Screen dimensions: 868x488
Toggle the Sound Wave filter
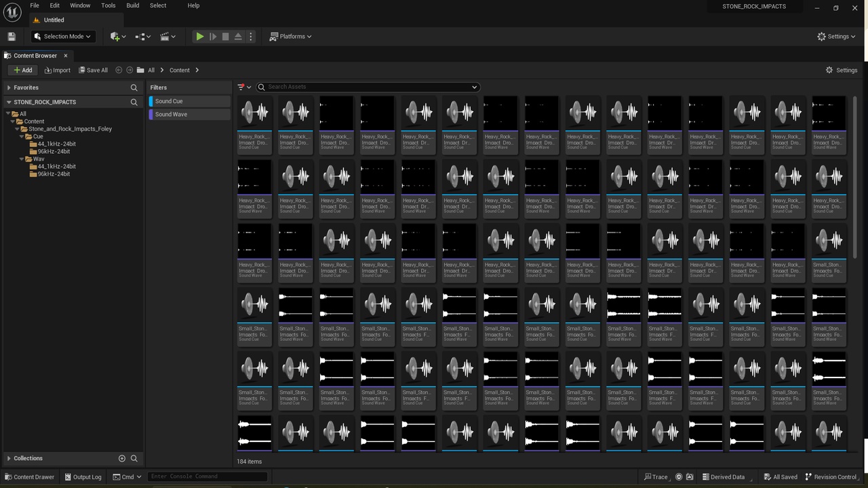(190, 115)
